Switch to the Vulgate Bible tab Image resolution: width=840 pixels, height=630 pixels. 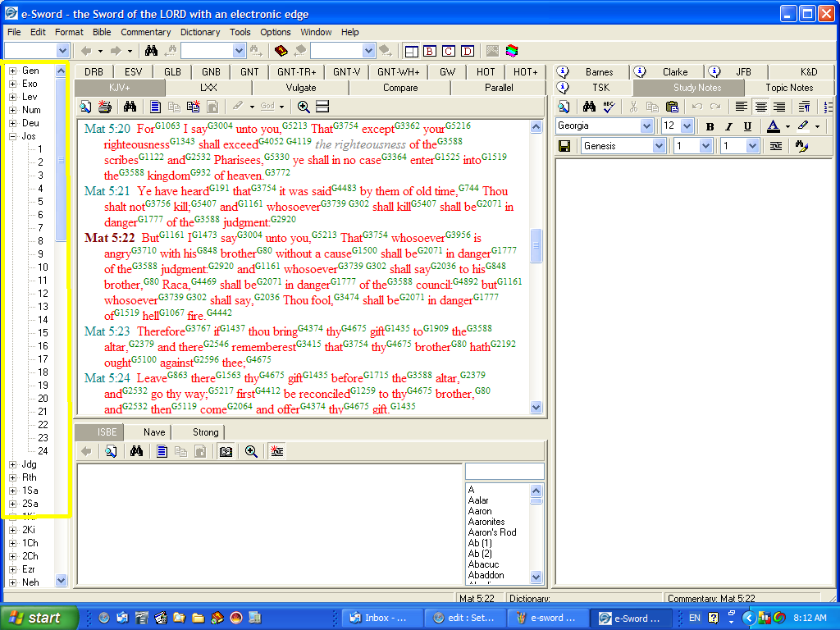click(x=301, y=88)
